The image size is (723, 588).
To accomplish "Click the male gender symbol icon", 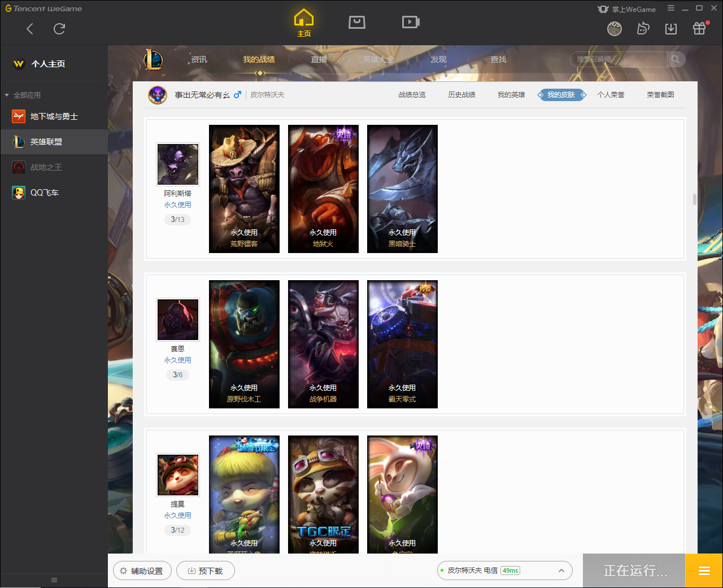I will click(237, 95).
